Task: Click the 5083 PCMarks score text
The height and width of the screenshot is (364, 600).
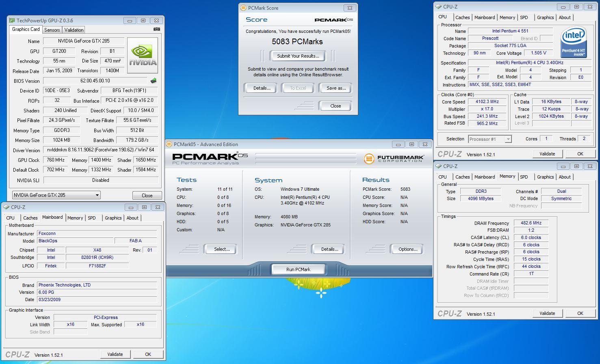Action: click(x=297, y=41)
